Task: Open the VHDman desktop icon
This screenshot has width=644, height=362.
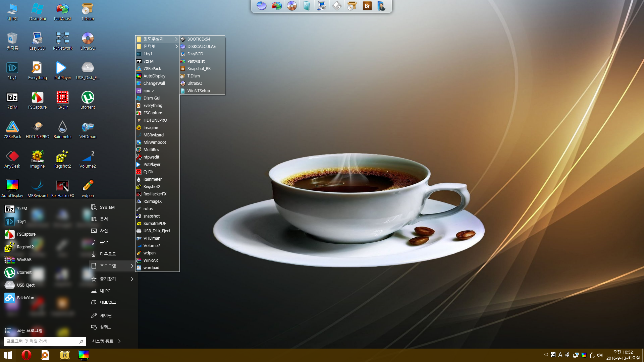Action: pyautogui.click(x=88, y=130)
